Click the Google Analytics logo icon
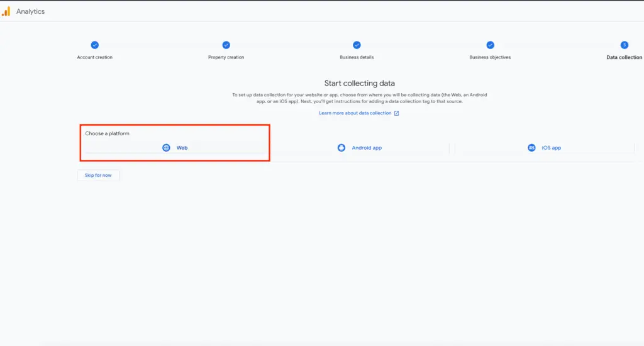 coord(6,11)
